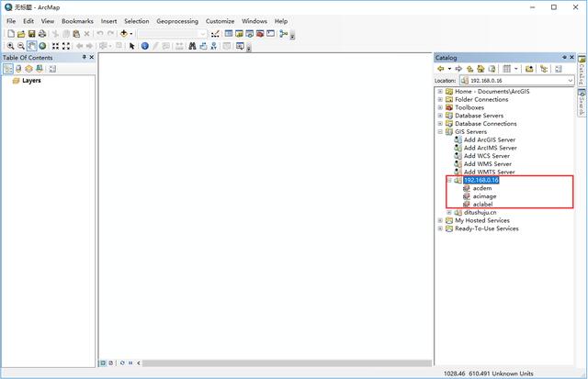Open the Catalog window toolbar icon
The width and height of the screenshot is (588, 379).
click(239, 34)
